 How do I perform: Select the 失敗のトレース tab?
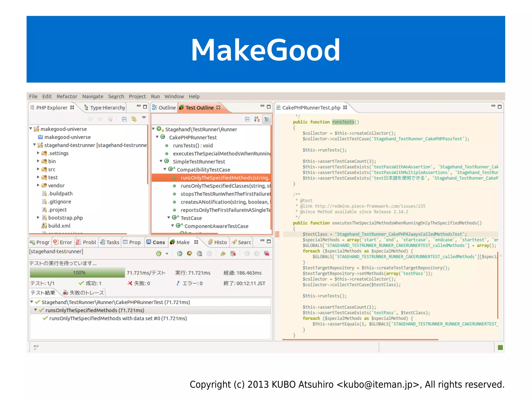[x=84, y=293]
